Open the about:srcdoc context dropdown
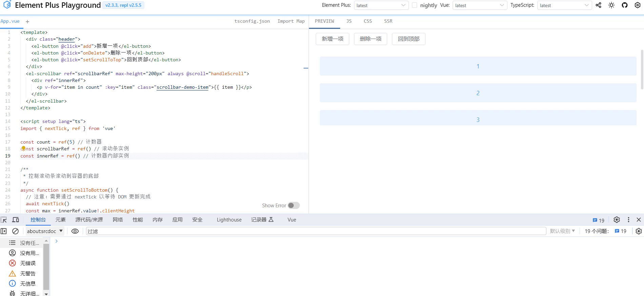Screen dimensions: 644x296 (45, 231)
